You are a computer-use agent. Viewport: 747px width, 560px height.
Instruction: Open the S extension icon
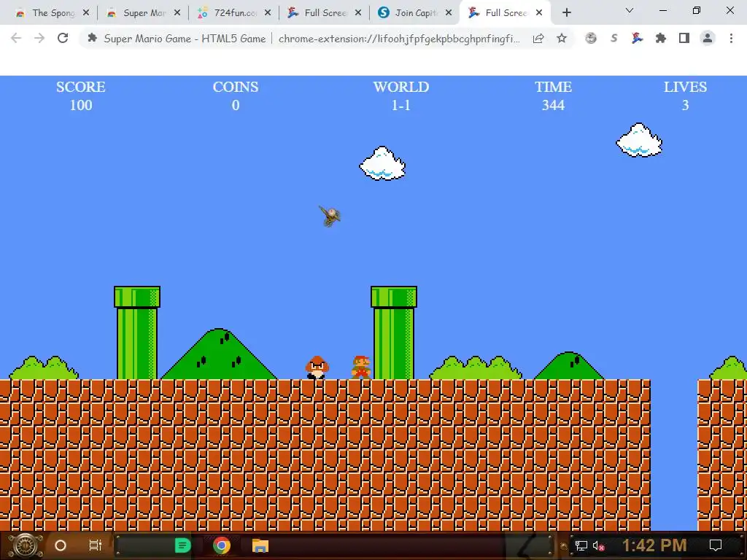(x=614, y=38)
